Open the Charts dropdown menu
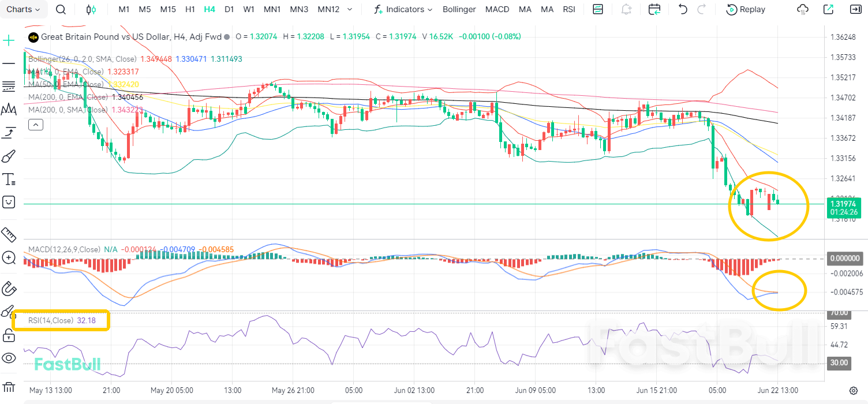Image resolution: width=868 pixels, height=404 pixels. 24,9
